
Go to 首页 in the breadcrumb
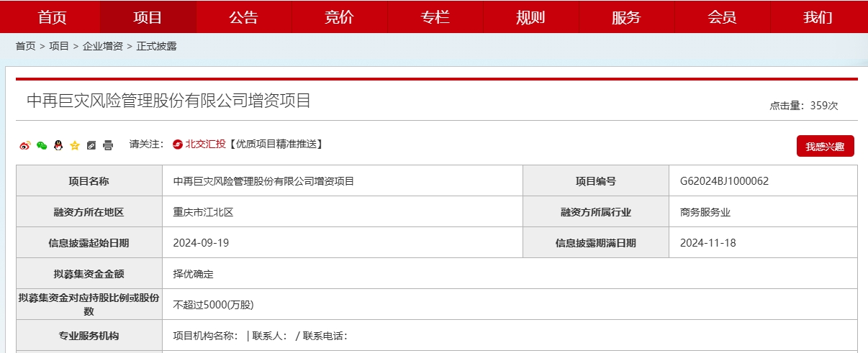tap(26, 46)
